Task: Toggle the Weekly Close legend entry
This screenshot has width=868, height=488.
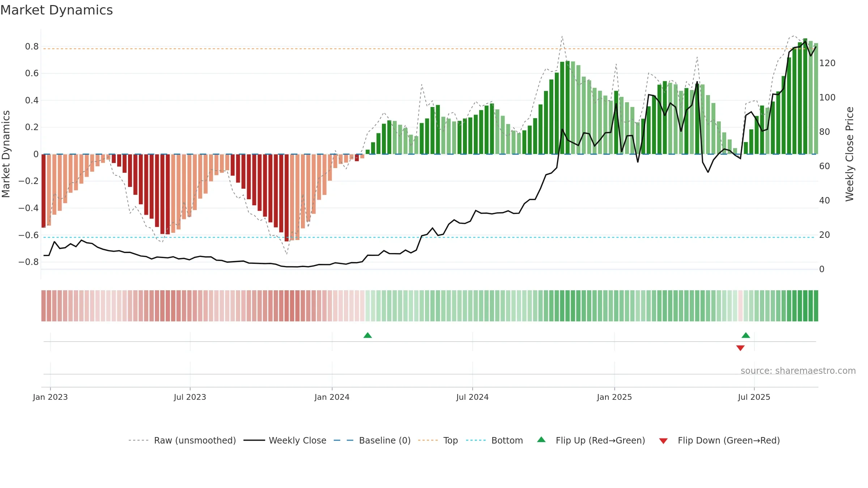Action: pyautogui.click(x=285, y=440)
